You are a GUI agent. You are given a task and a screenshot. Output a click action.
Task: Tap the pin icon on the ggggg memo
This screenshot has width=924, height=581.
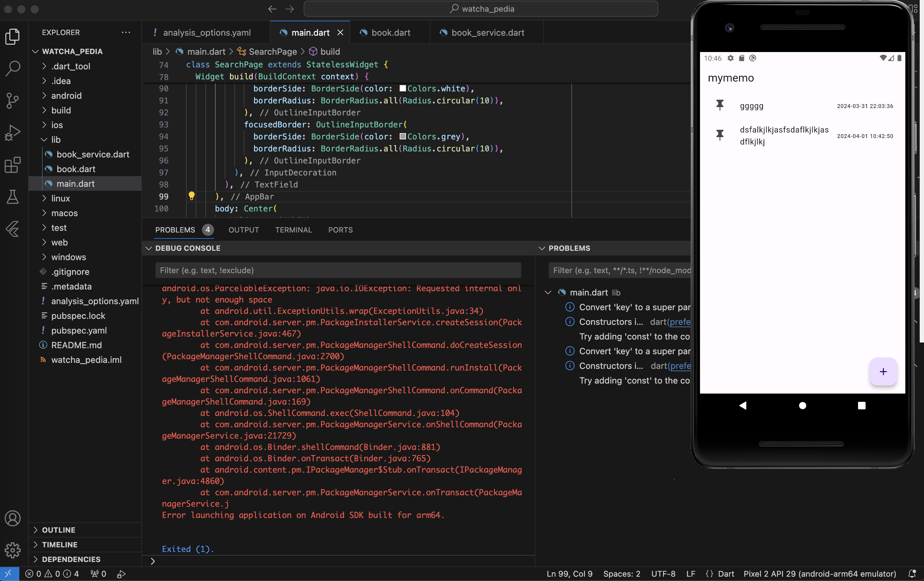pos(720,105)
